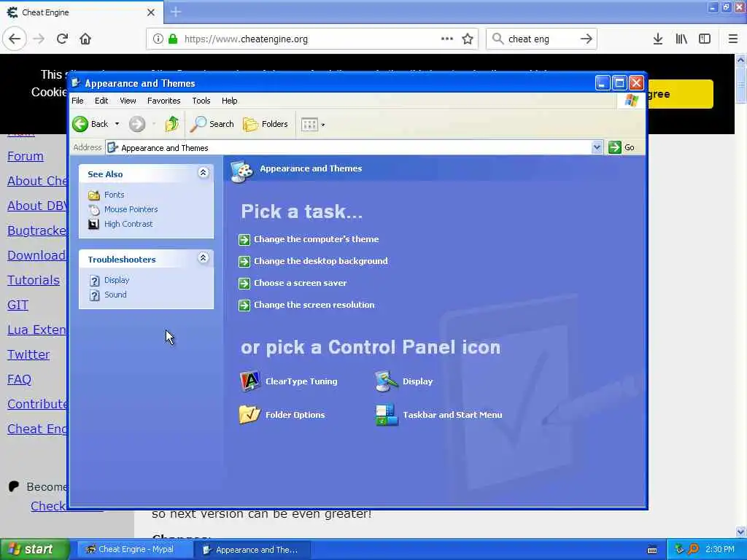Expand the Address bar dropdown
Viewport: 747px width, 560px height.
(x=597, y=147)
